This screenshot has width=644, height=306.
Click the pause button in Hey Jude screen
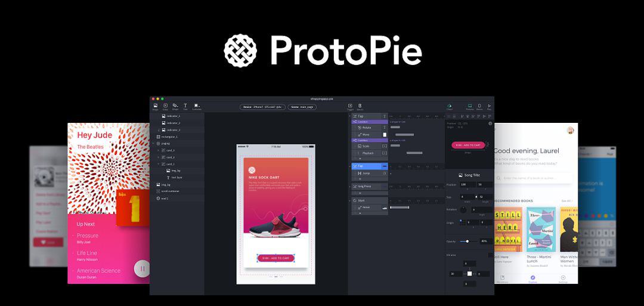142,268
